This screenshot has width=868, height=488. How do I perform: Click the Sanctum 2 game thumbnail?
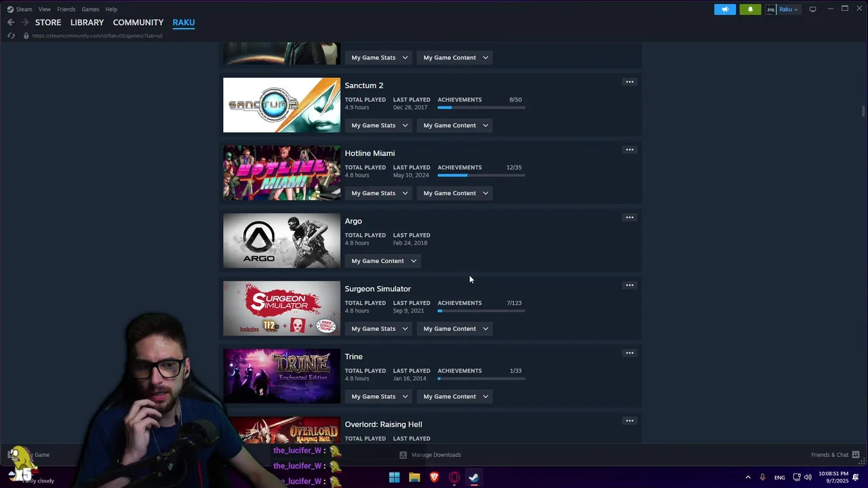click(281, 105)
